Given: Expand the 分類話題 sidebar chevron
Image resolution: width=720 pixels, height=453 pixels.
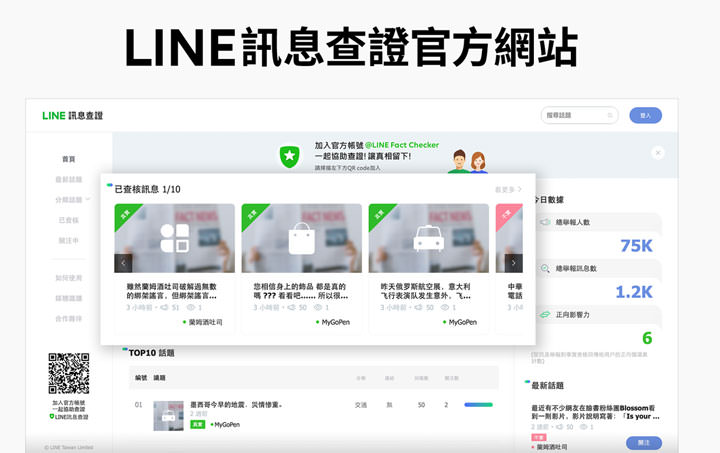Looking at the screenshot, I should pyautogui.click(x=88, y=199).
